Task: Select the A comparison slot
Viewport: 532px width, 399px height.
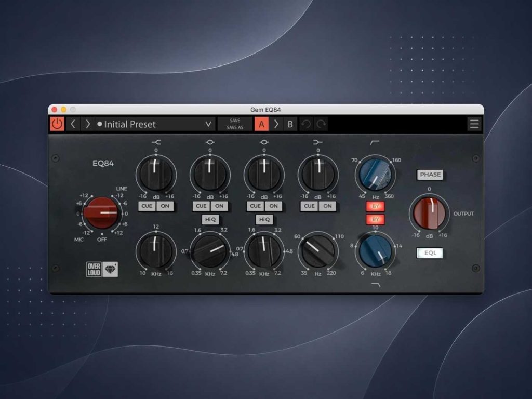Action: [261, 124]
